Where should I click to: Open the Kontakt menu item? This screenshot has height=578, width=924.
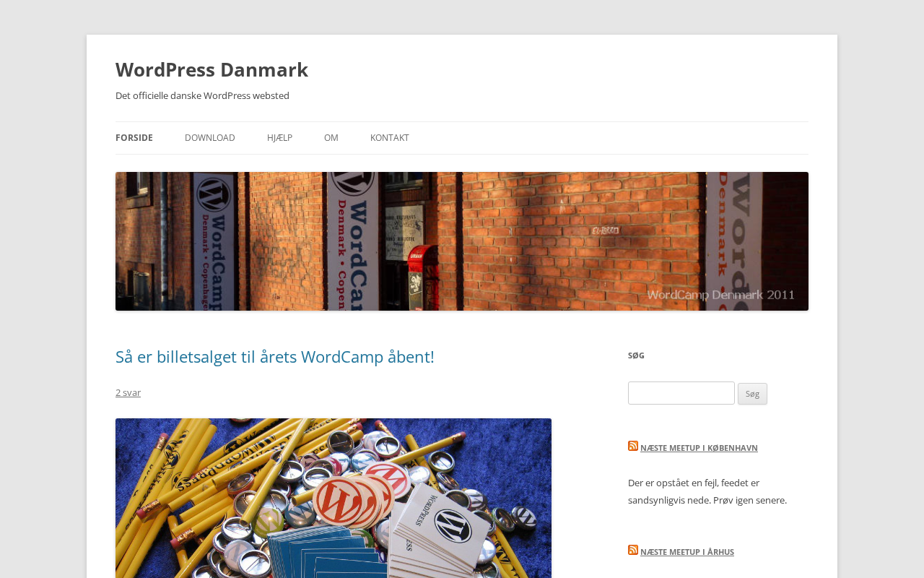pos(390,138)
